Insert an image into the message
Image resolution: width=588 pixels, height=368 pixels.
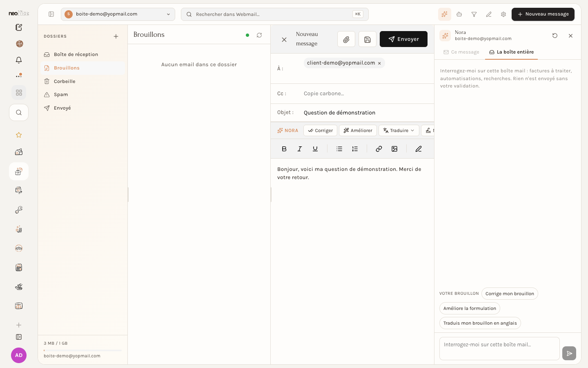tap(394, 149)
